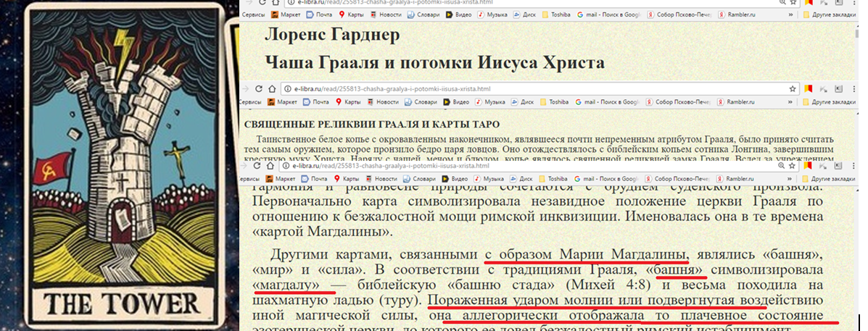The height and width of the screenshot is (331, 868).
Task: Open Другие закладки folder in bottom bar
Action: pyautogui.click(x=829, y=179)
